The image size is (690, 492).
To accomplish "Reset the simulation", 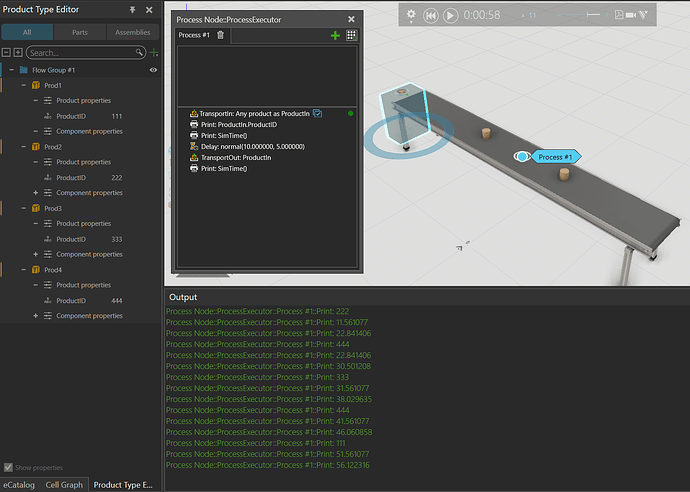I will tap(430, 16).
